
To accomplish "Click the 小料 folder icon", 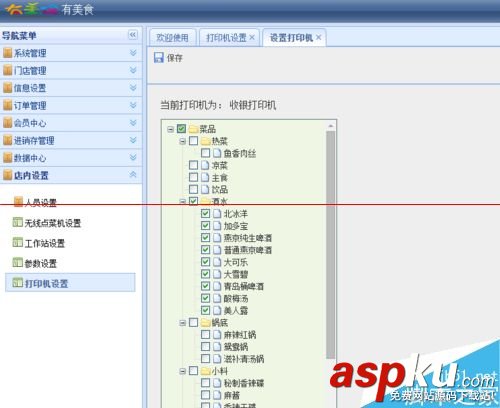I will pyautogui.click(x=206, y=371).
